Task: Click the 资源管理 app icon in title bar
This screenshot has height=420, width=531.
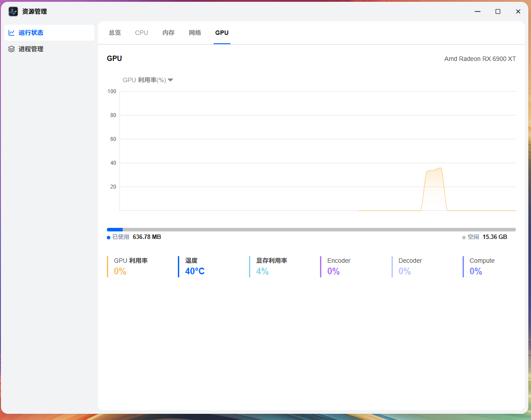Action: (13, 11)
